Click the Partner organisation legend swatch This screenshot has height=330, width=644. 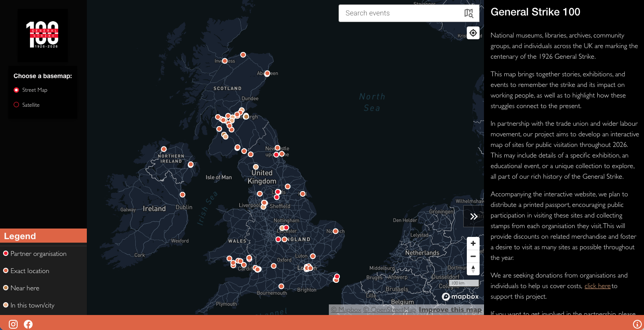point(6,253)
